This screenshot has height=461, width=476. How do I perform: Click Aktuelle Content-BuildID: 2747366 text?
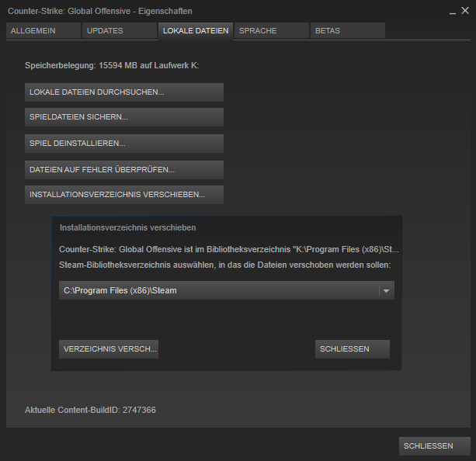point(90,410)
